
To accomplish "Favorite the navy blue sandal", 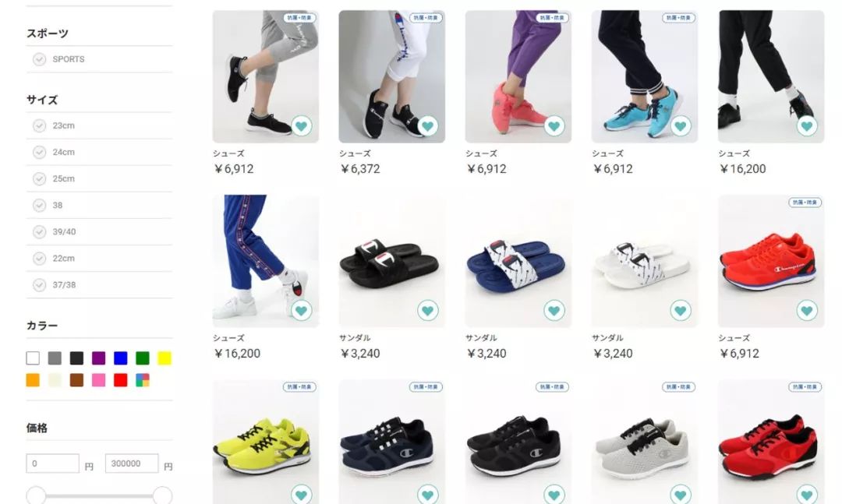I will (554, 310).
